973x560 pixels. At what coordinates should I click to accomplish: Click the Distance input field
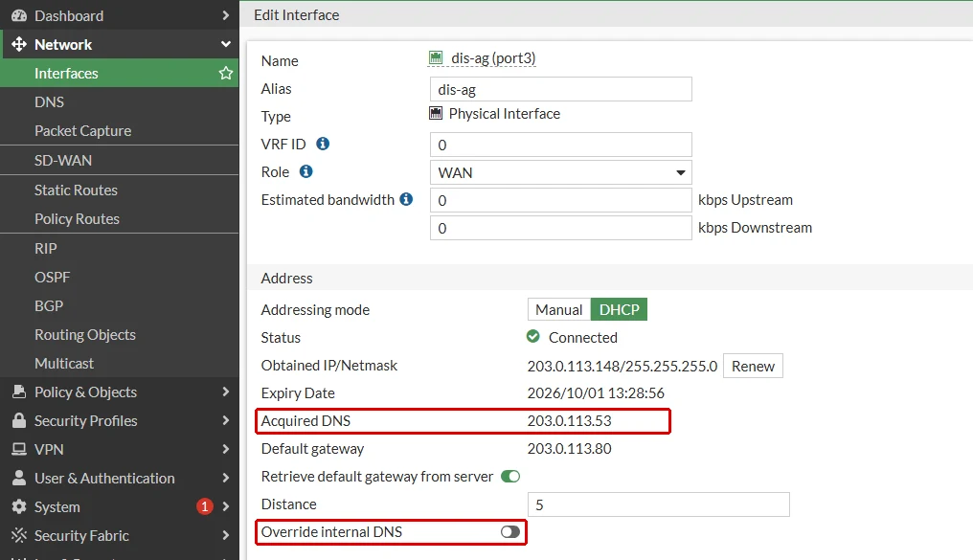(x=658, y=504)
